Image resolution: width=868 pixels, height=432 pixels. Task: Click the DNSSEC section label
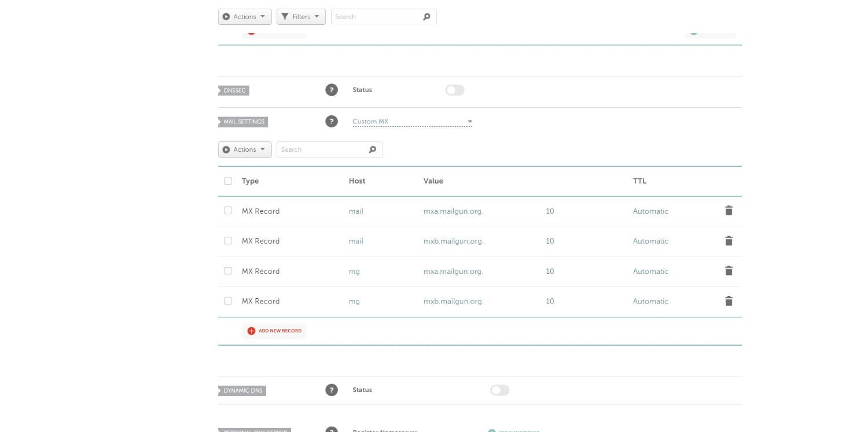coord(234,90)
